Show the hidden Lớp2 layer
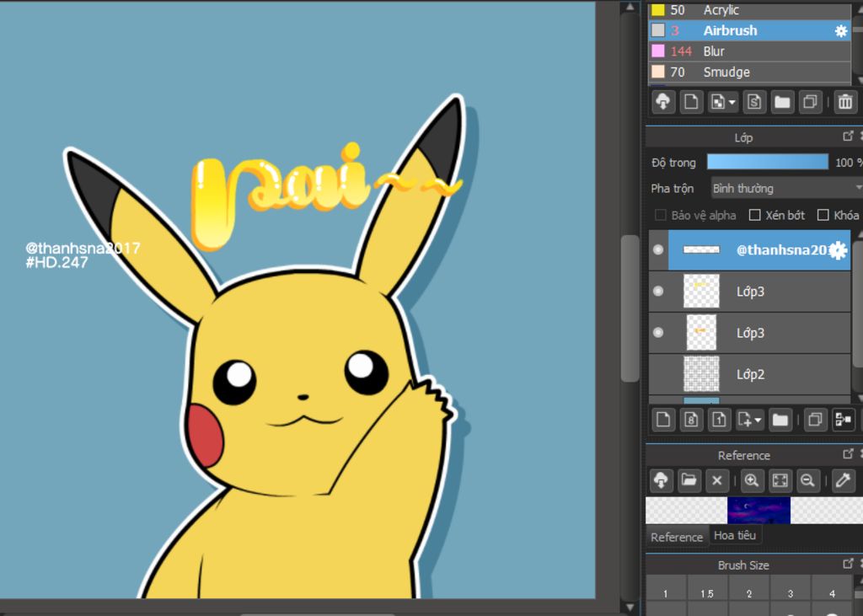This screenshot has width=863, height=616. point(657,374)
